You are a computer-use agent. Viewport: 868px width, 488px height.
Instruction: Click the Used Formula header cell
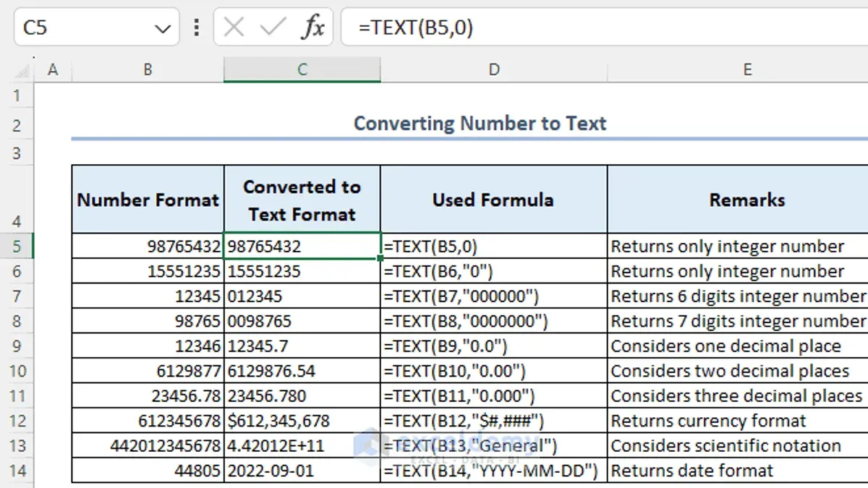494,200
